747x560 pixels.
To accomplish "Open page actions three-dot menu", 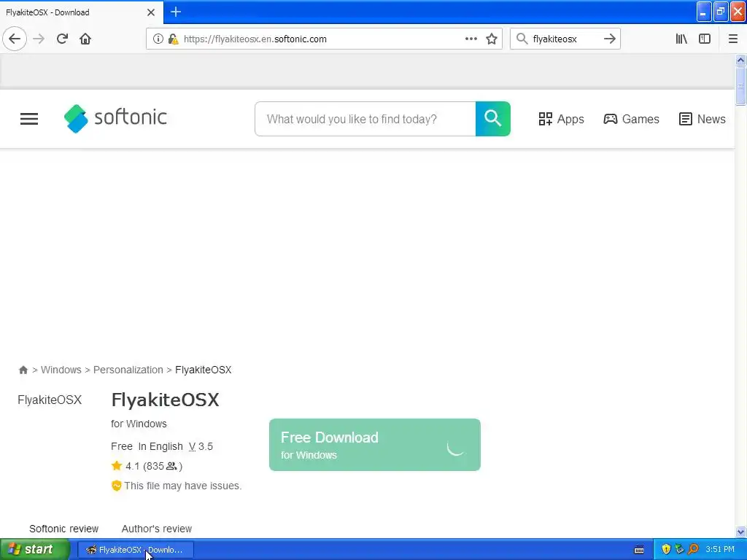I will tap(471, 39).
